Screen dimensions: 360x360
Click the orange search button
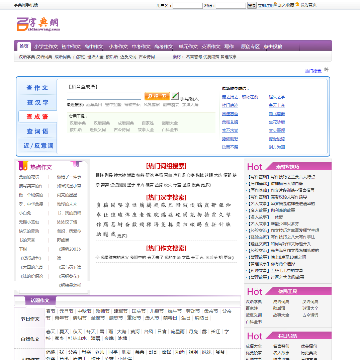pos(157,96)
